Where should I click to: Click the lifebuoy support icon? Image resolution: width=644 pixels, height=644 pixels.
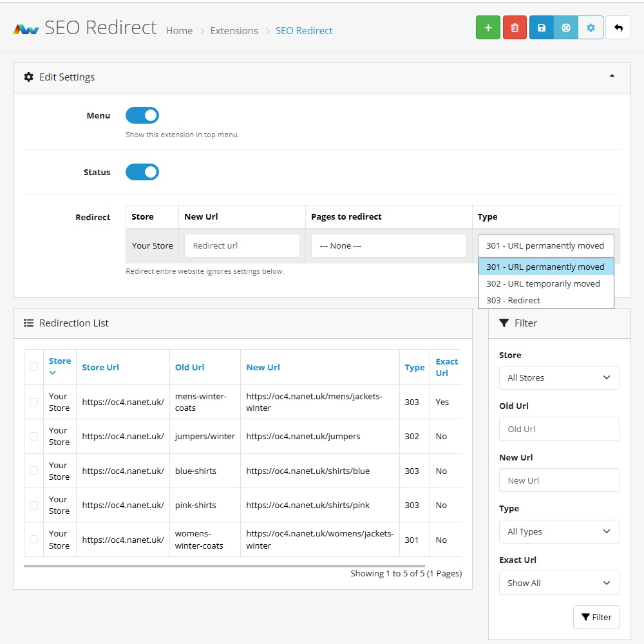pyautogui.click(x=566, y=28)
